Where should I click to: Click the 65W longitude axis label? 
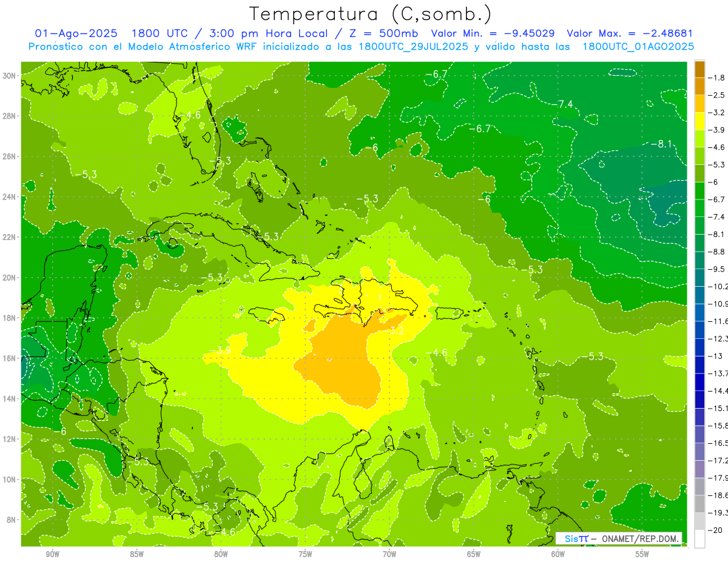(474, 554)
